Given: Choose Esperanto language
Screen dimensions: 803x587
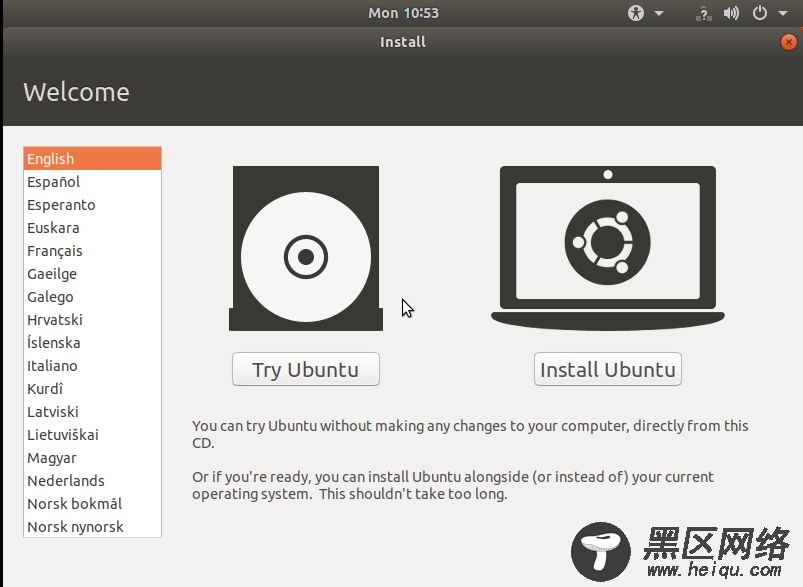Looking at the screenshot, I should click(x=92, y=205).
